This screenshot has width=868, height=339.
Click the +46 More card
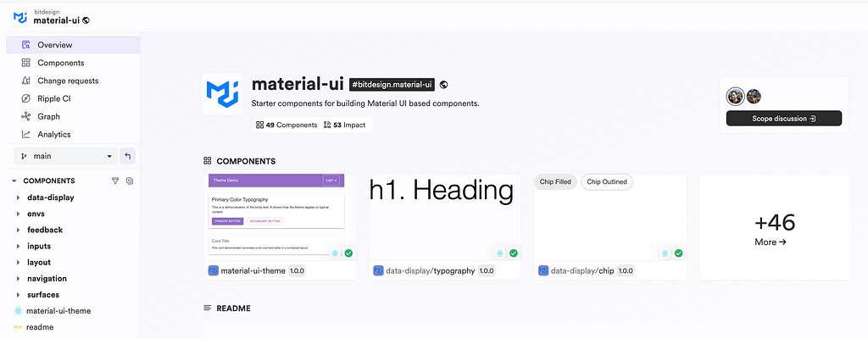click(775, 227)
